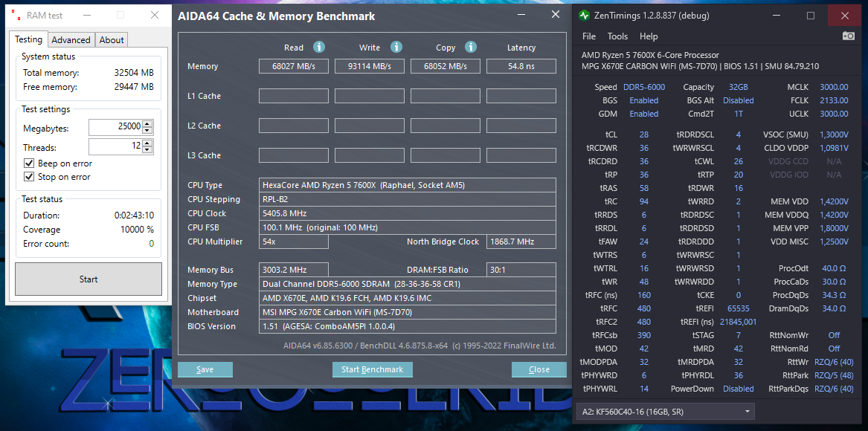Click the Chipset field in AIDA64

408,298
